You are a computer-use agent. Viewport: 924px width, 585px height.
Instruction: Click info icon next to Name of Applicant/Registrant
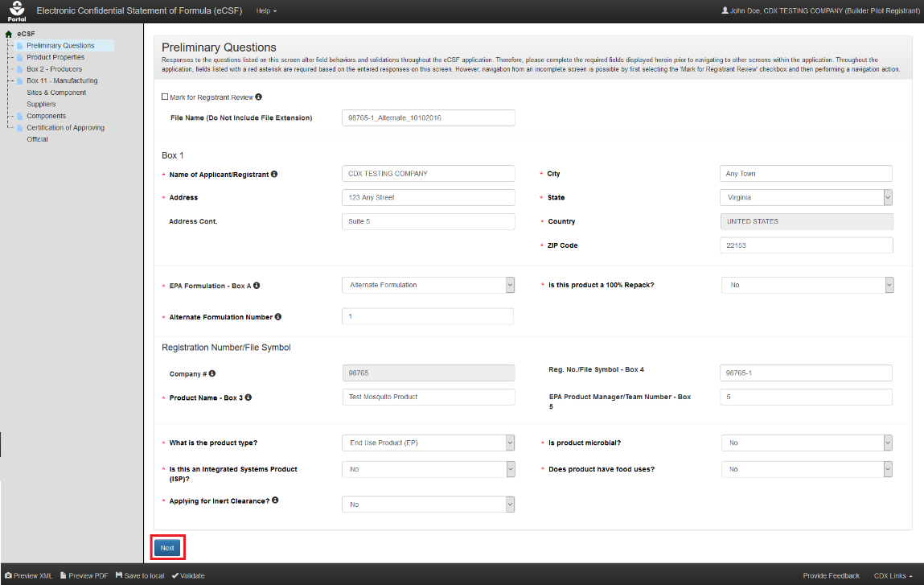pos(275,174)
